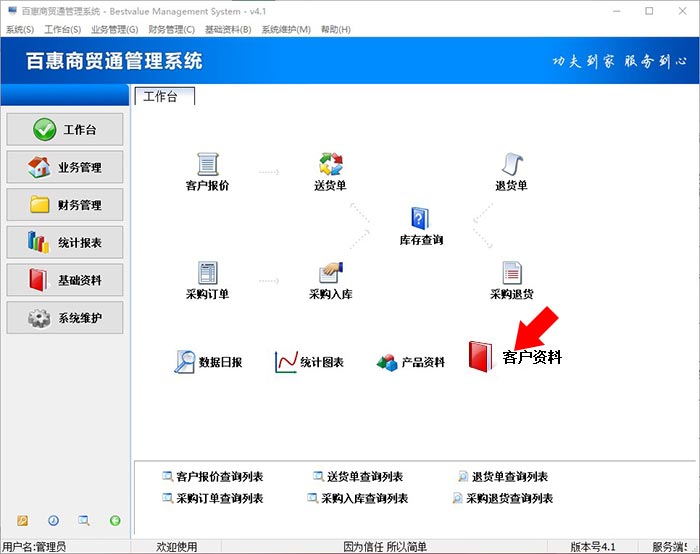The image size is (700, 554).
Task: Open the 数据日报 daily report icon
Action: (x=184, y=362)
